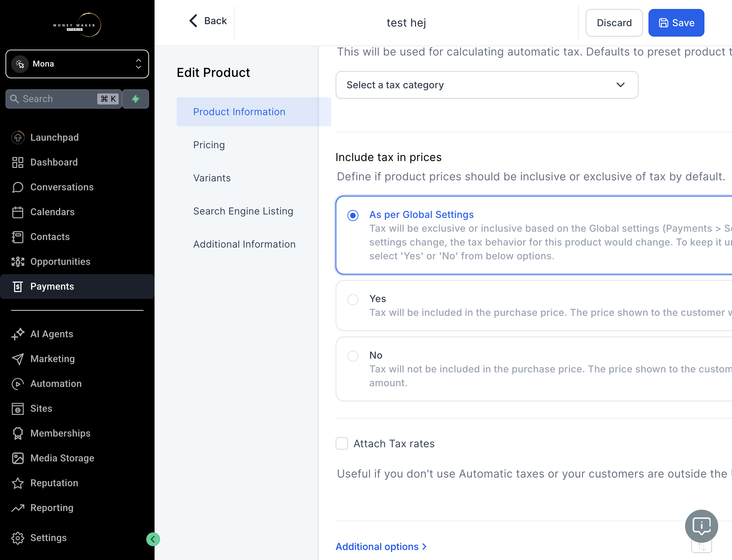Open the Calendars icon in sidebar
Viewport: 732px width, 560px height.
[18, 212]
